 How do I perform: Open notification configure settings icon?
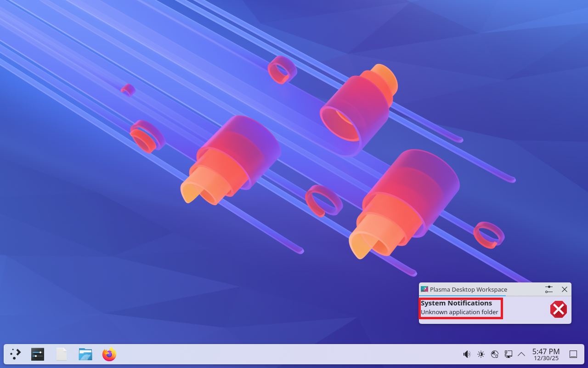click(x=549, y=289)
